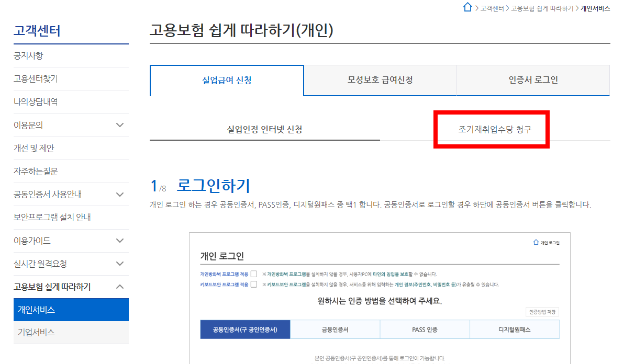The width and height of the screenshot is (635, 364).
Task: Switch to the 모성보호 급여신청 tab
Action: click(380, 80)
